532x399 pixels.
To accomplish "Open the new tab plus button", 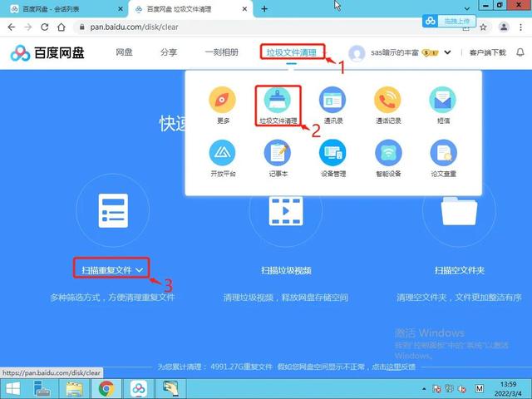I will 264,9.
